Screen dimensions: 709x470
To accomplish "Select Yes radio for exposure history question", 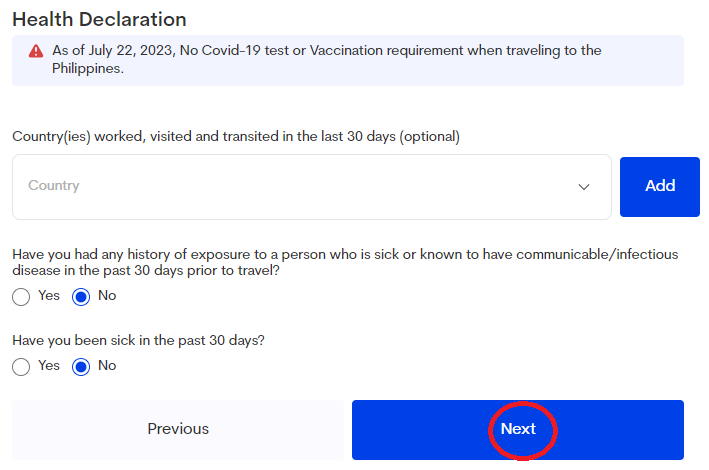I will pyautogui.click(x=21, y=297).
